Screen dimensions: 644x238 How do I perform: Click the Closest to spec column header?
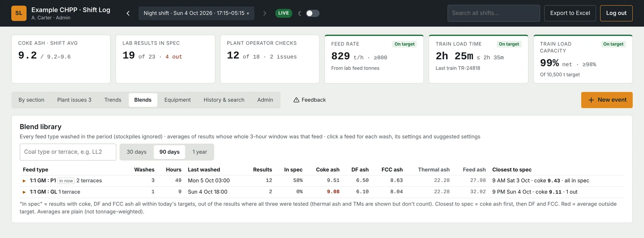(512, 170)
